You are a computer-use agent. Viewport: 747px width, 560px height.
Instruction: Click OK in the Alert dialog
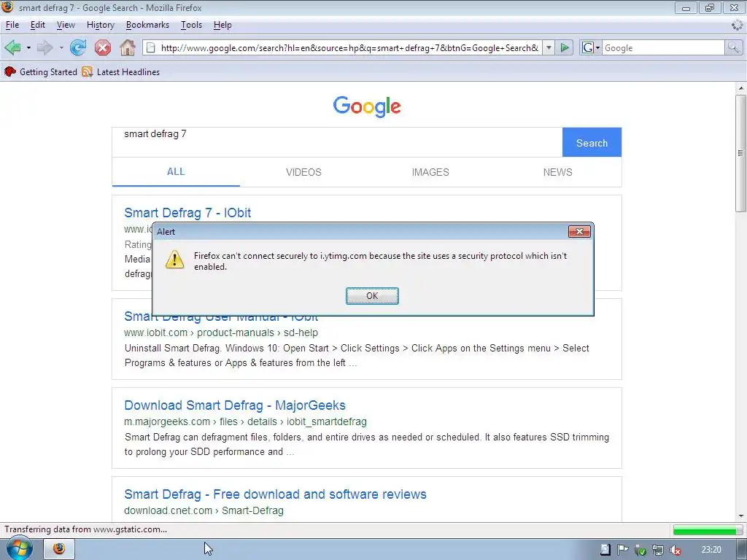click(372, 296)
